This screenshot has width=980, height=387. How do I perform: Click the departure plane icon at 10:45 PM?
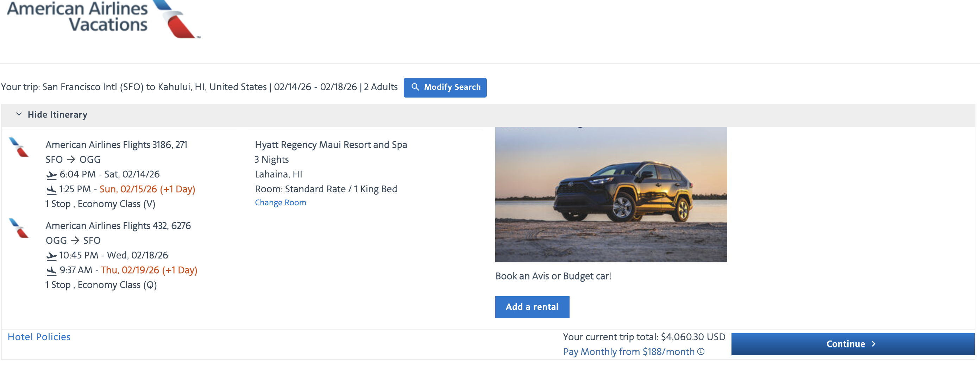click(x=51, y=256)
